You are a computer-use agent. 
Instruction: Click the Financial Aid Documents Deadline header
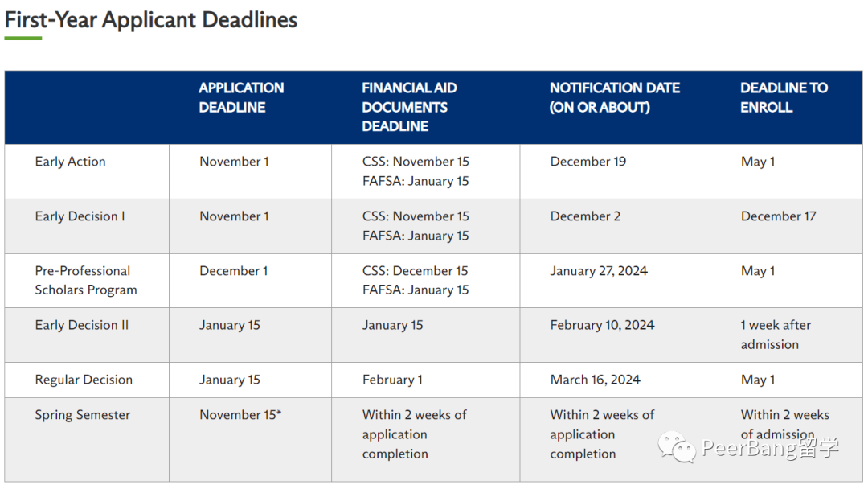pyautogui.click(x=409, y=107)
